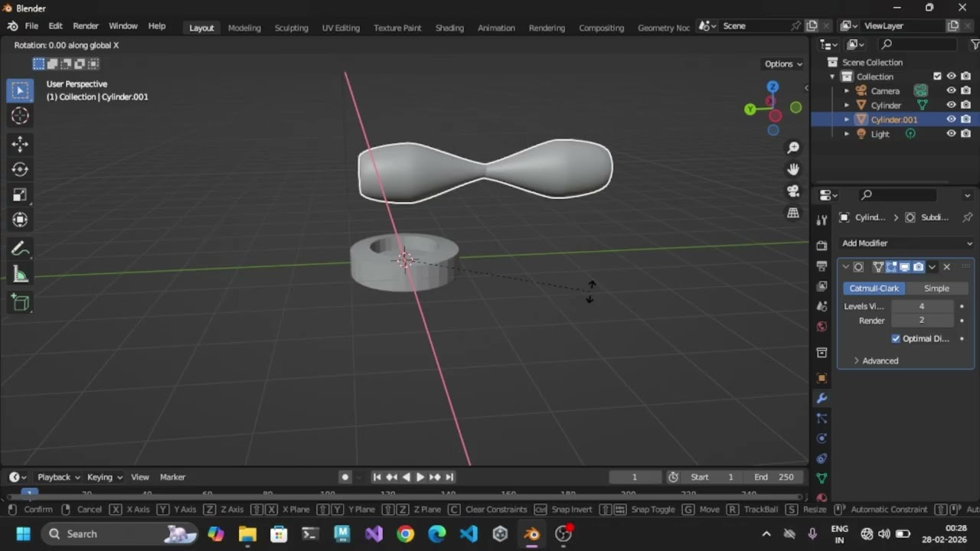The width and height of the screenshot is (980, 551).
Task: Toggle Camera object eye visibility
Action: click(x=951, y=90)
